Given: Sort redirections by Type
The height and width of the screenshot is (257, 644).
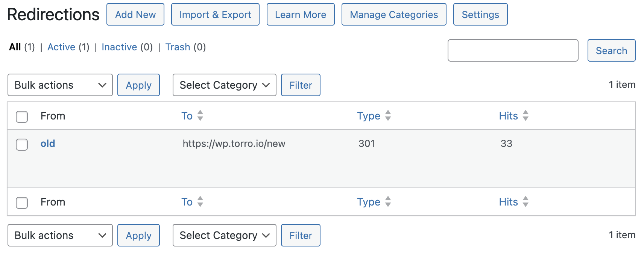Looking at the screenshot, I should pyautogui.click(x=374, y=116).
